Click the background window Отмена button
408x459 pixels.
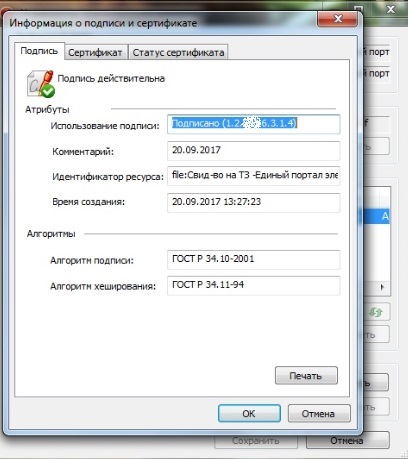(x=347, y=440)
